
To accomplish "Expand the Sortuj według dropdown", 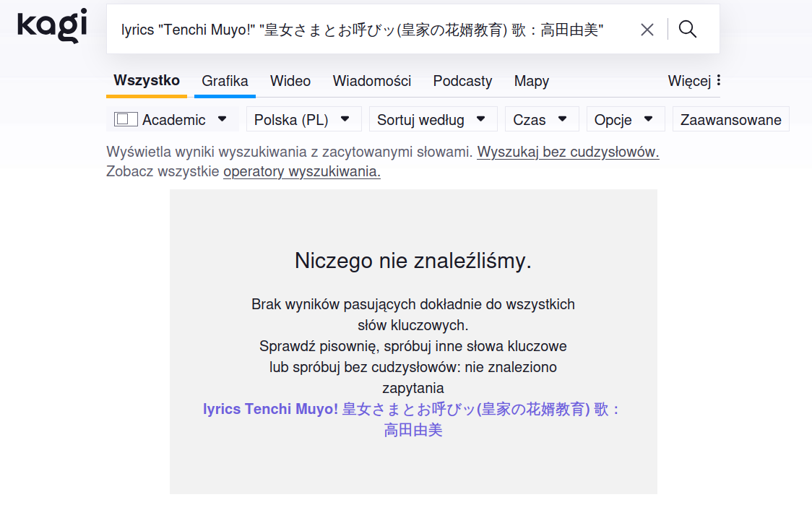I will [x=433, y=120].
